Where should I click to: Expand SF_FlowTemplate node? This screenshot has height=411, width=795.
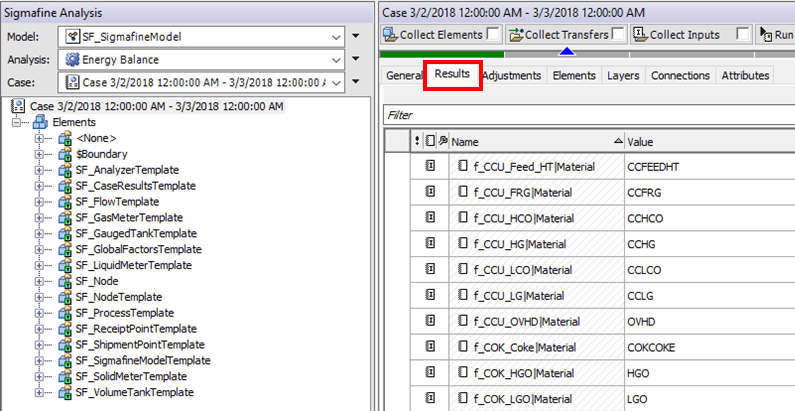(x=39, y=202)
